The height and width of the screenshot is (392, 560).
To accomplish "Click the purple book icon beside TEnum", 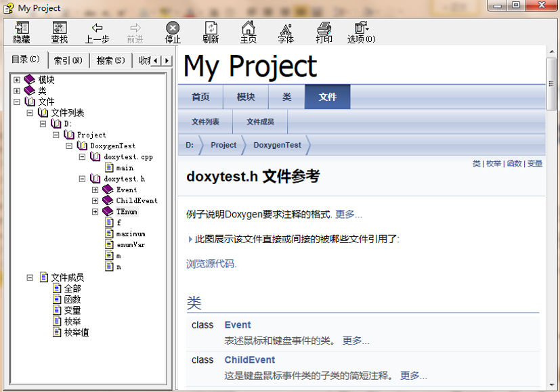I will click(108, 211).
